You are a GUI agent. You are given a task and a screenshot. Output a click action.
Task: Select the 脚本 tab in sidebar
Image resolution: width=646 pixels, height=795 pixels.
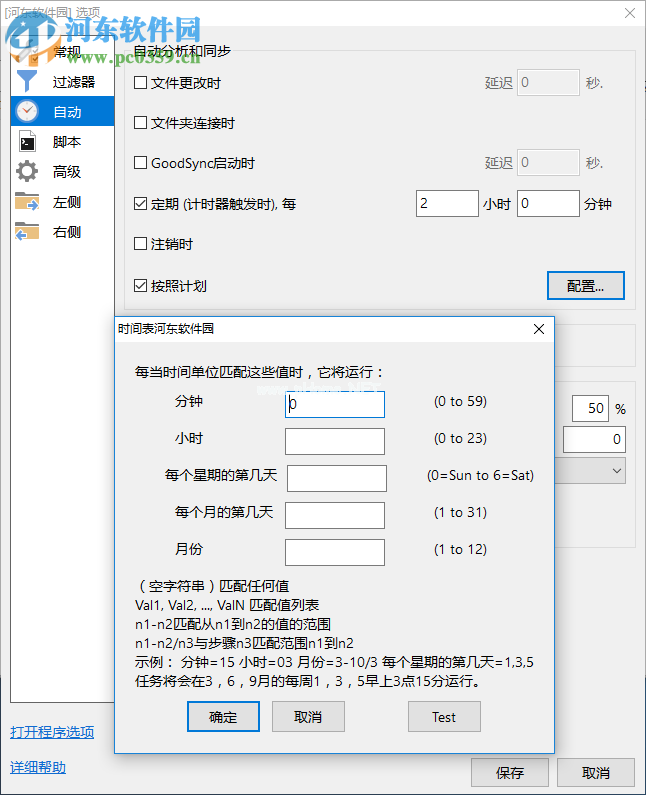click(67, 142)
